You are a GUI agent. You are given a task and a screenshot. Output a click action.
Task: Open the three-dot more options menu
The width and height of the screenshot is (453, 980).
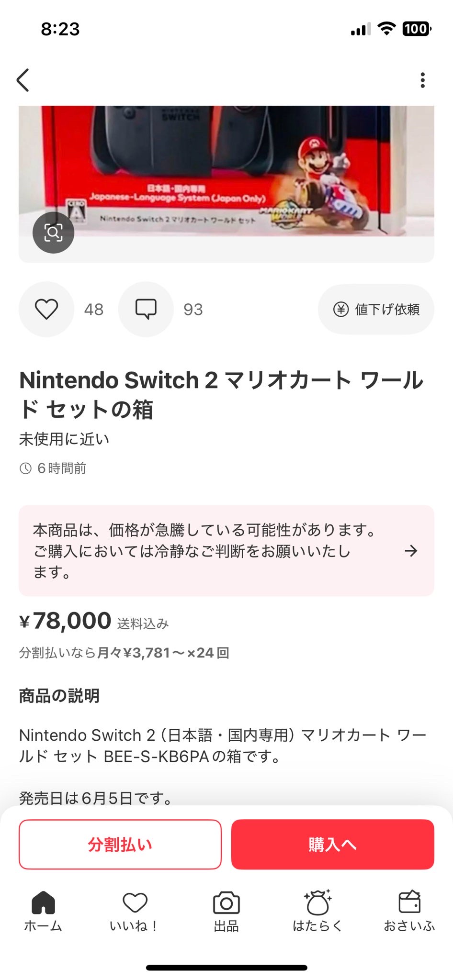(x=422, y=80)
